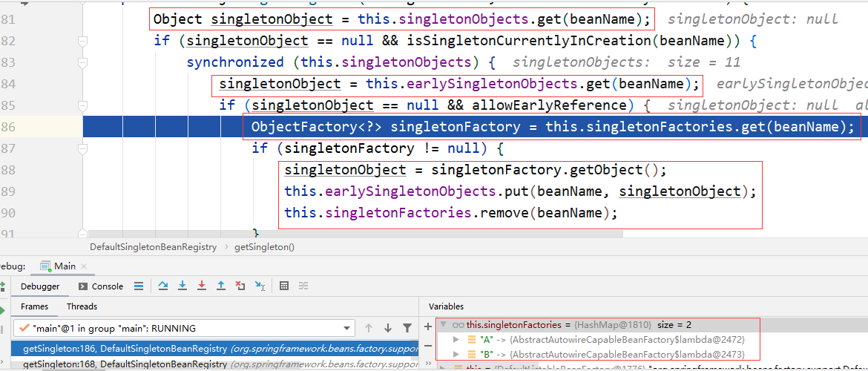Click the Step Over debugger icon
Screen dimensions: 868x371
coord(162,286)
